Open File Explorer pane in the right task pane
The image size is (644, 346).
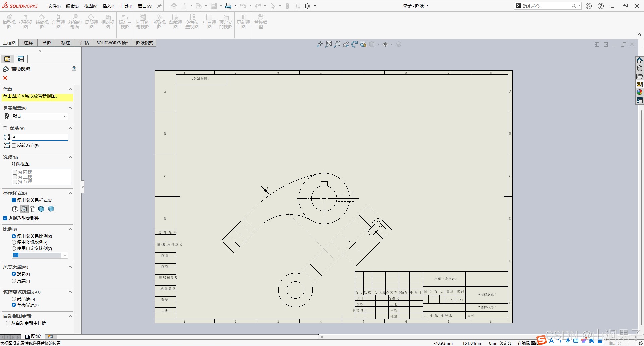(x=640, y=76)
